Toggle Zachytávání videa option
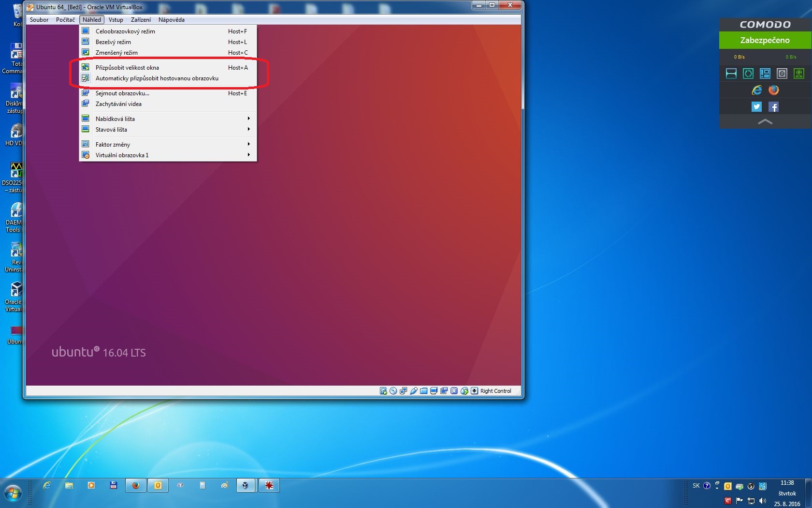Screen dimensions: 812x508 coord(168,104)
